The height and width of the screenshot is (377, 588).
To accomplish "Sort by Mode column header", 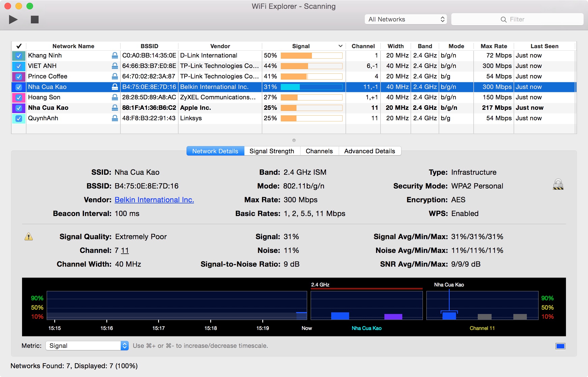I will (x=456, y=46).
